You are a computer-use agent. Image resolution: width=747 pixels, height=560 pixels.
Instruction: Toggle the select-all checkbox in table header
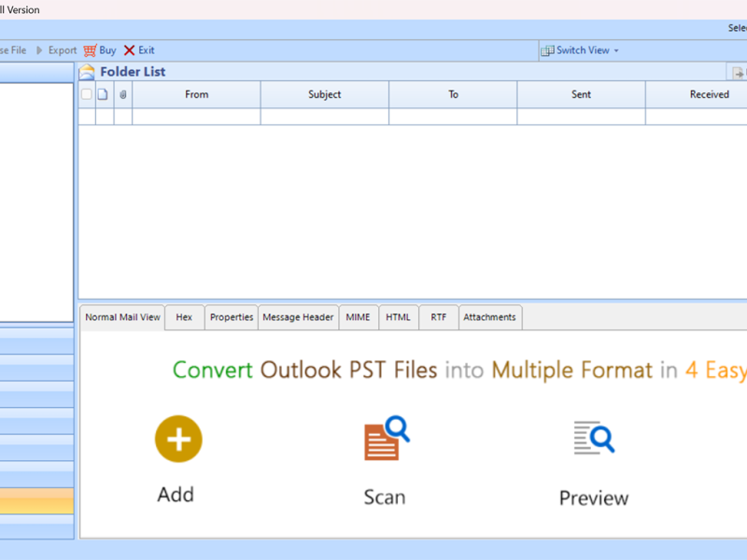(86, 94)
